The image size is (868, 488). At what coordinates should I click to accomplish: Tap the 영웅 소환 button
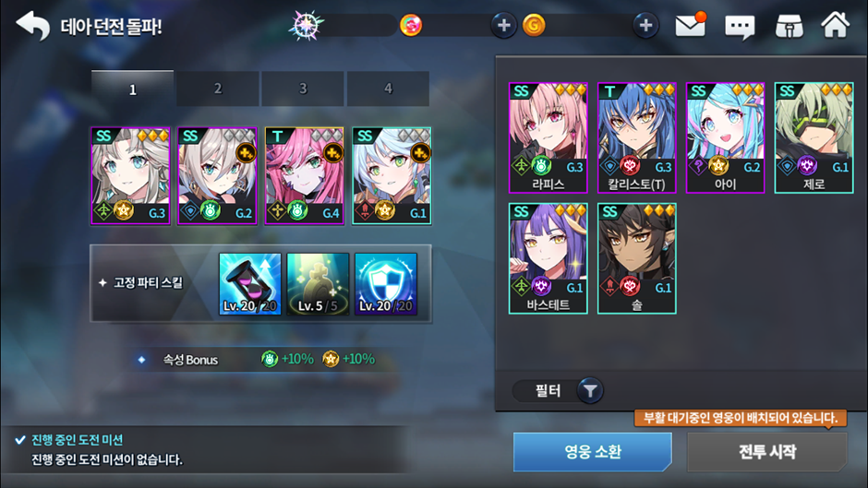pos(593,452)
